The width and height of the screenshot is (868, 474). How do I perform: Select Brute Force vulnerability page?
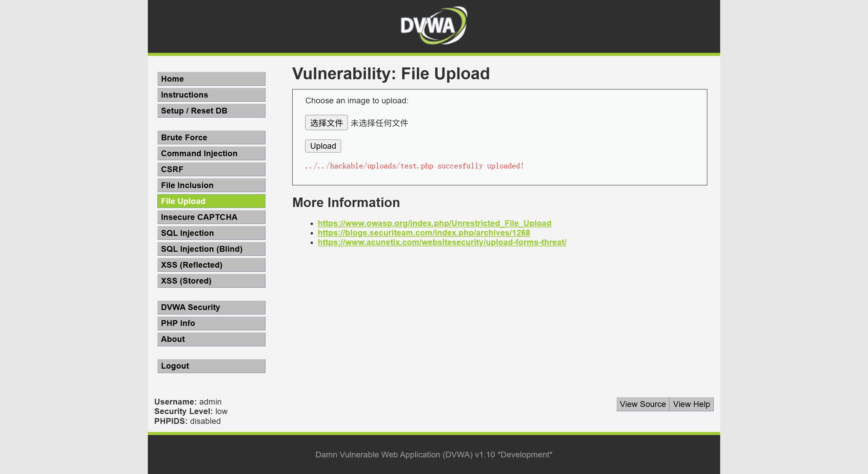tap(211, 138)
